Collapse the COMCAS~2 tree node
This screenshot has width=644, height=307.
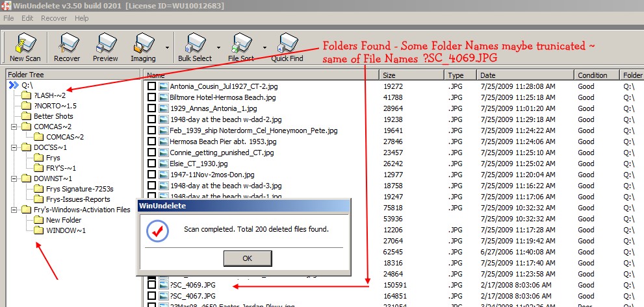[x=14, y=127]
